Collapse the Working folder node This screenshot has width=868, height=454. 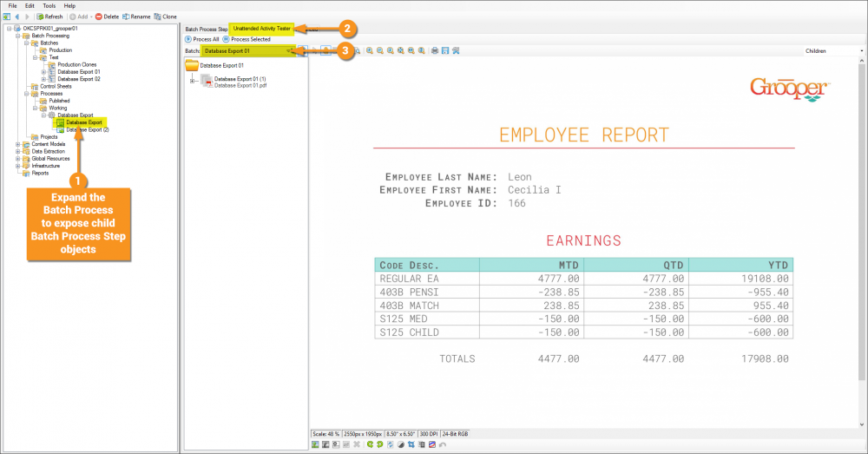35,108
